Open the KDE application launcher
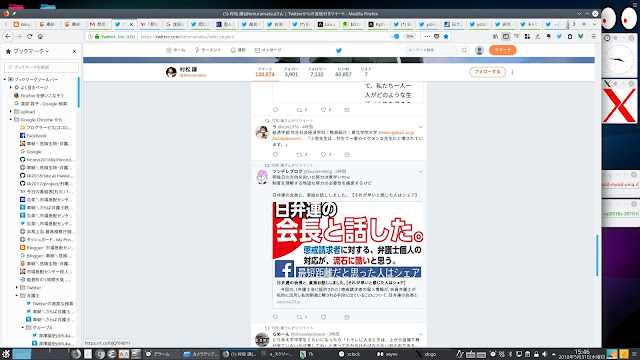The height and width of the screenshot is (360, 640). tap(6, 354)
